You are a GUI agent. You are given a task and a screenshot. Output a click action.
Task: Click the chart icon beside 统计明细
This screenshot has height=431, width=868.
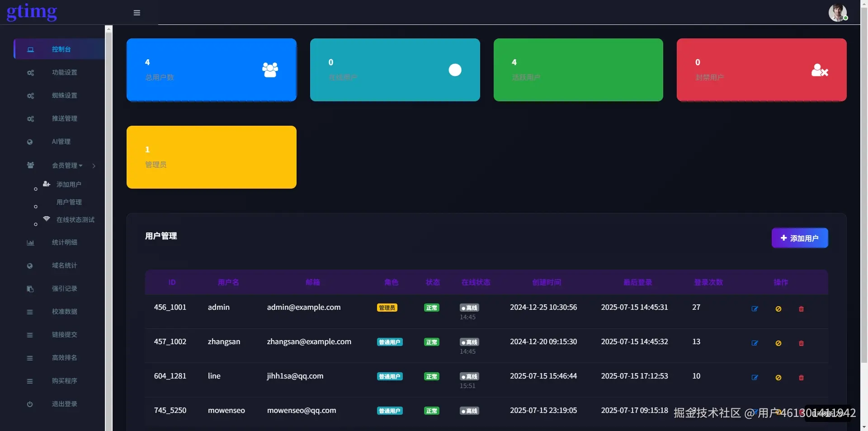pyautogui.click(x=30, y=243)
